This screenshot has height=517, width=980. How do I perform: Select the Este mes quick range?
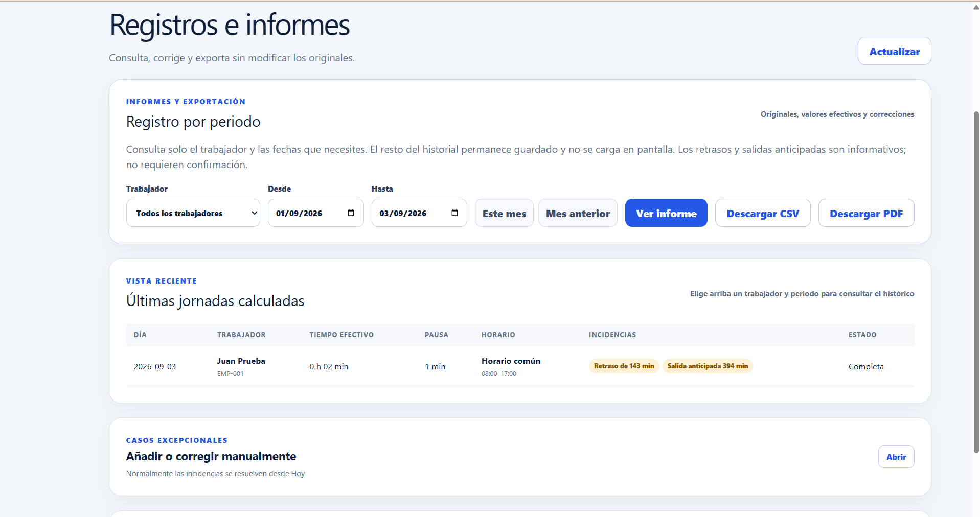(504, 213)
